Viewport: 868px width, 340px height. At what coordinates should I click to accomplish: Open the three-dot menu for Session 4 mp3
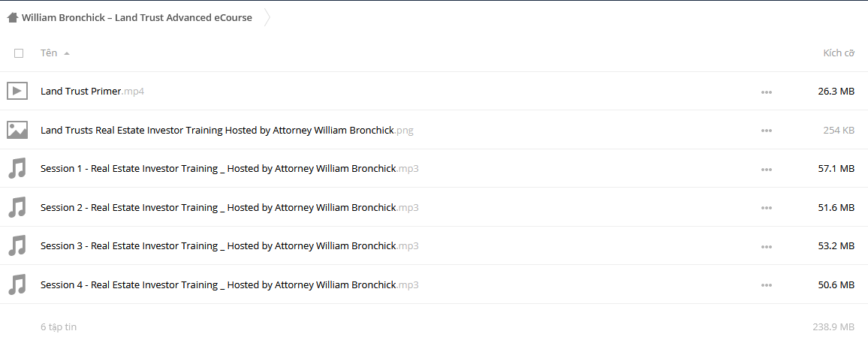766,285
